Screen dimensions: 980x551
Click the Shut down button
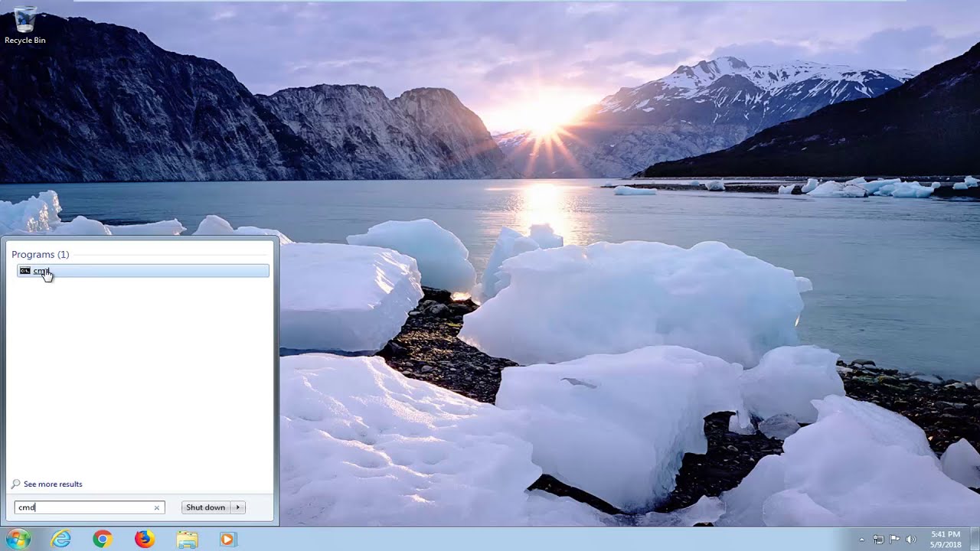click(x=206, y=507)
